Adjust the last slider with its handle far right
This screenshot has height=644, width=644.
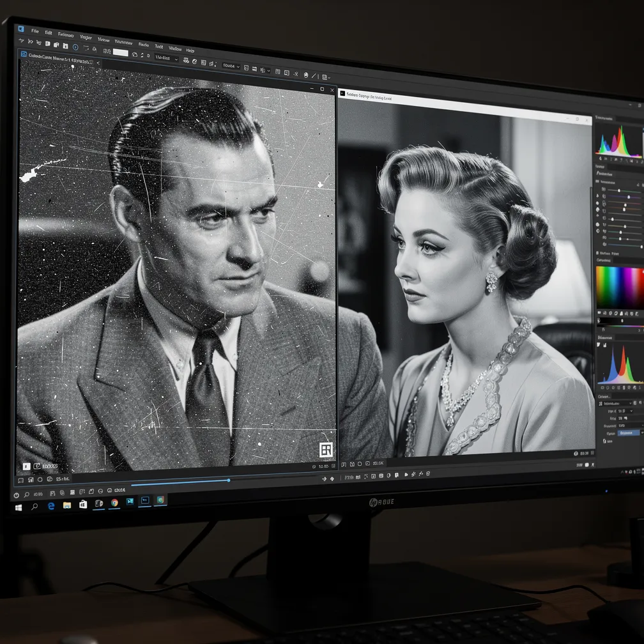point(642,247)
